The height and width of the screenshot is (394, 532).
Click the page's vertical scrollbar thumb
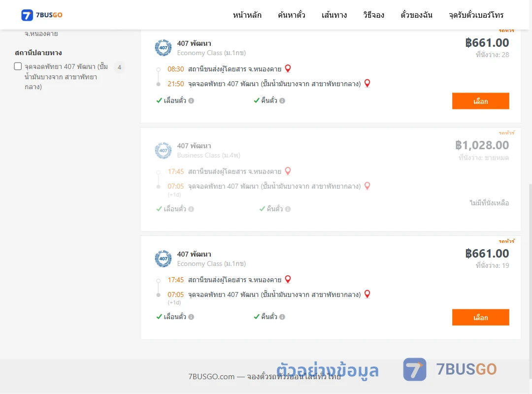[x=530, y=282]
